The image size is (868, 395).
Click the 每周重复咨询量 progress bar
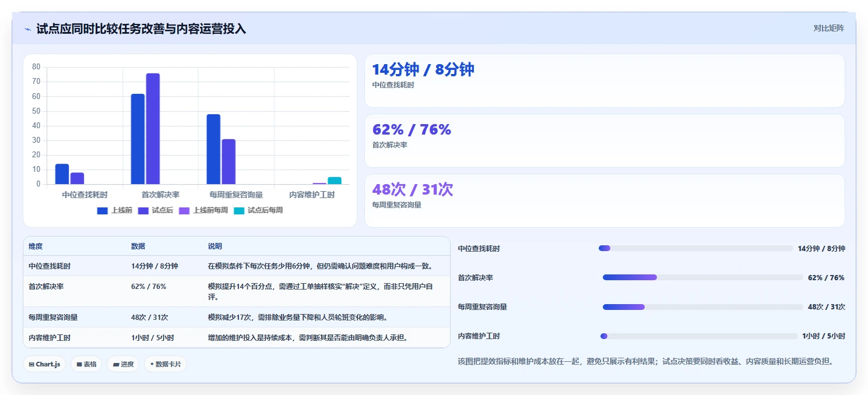(704, 306)
